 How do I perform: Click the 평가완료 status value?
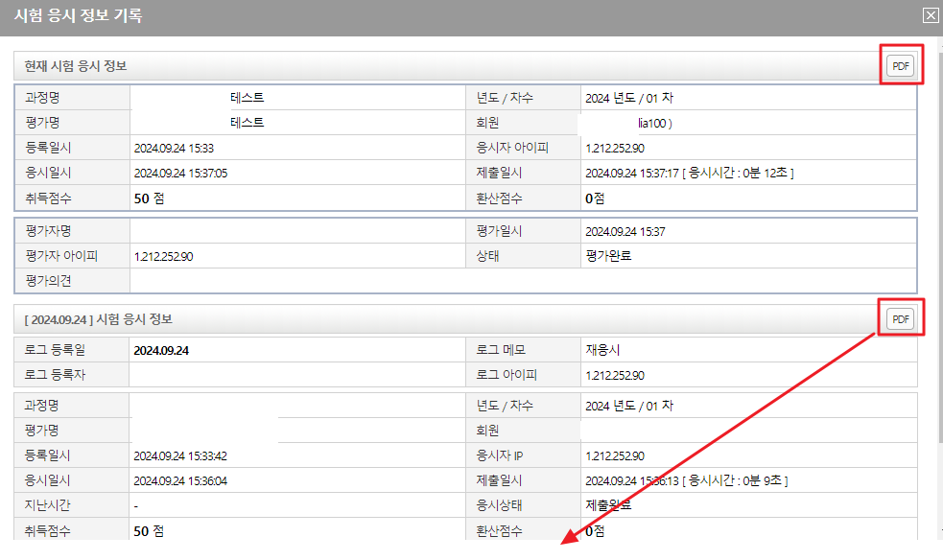[608, 256]
